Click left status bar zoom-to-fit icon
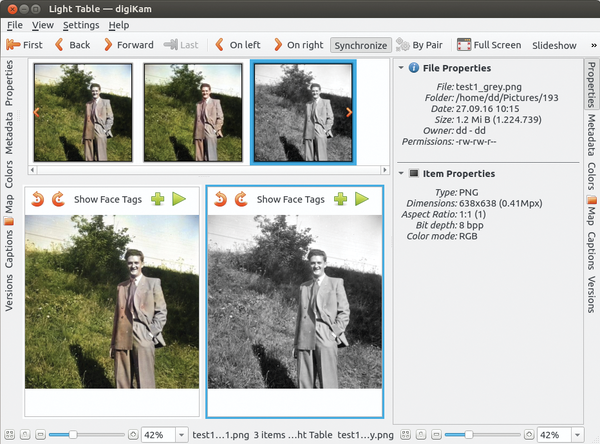This screenshot has height=444, width=600. pos(10,434)
